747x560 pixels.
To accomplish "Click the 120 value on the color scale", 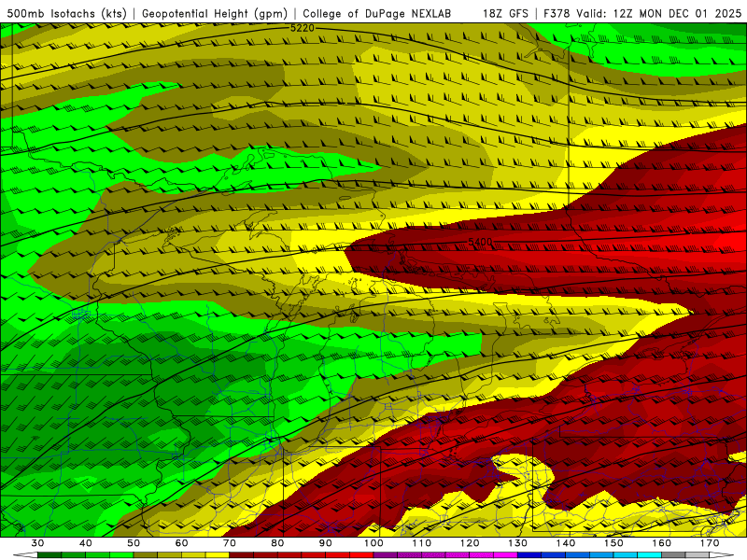I will pyautogui.click(x=470, y=543).
